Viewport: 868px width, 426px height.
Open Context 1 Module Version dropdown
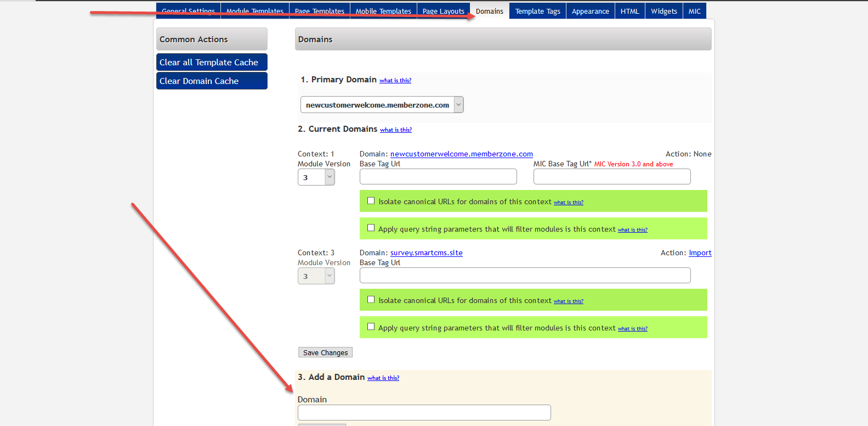(x=316, y=177)
